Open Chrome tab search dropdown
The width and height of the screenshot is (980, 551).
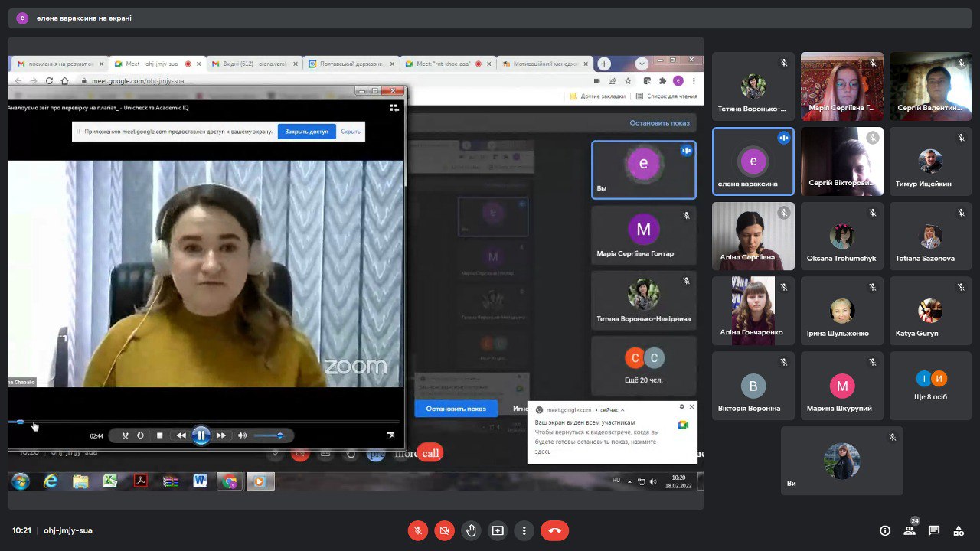tap(642, 64)
